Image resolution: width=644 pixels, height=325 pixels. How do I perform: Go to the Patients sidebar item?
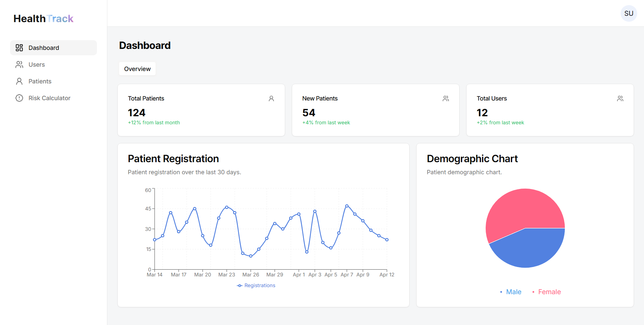40,81
